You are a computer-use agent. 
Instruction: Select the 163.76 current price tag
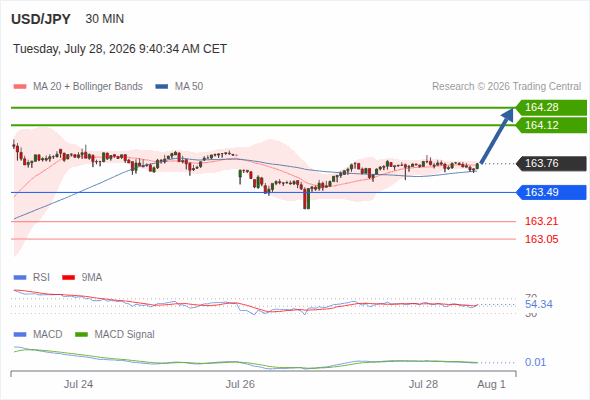(x=551, y=163)
